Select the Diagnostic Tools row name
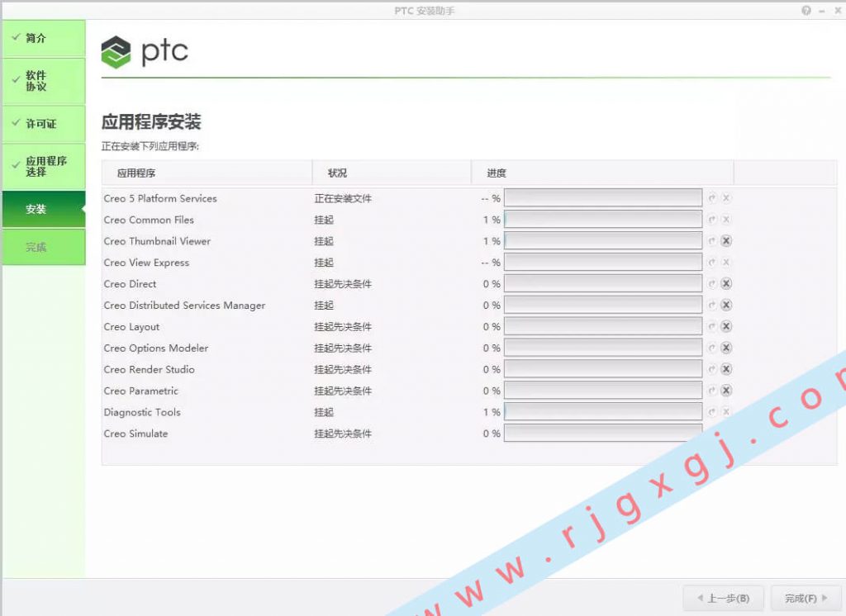Image resolution: width=846 pixels, height=616 pixels. click(142, 412)
